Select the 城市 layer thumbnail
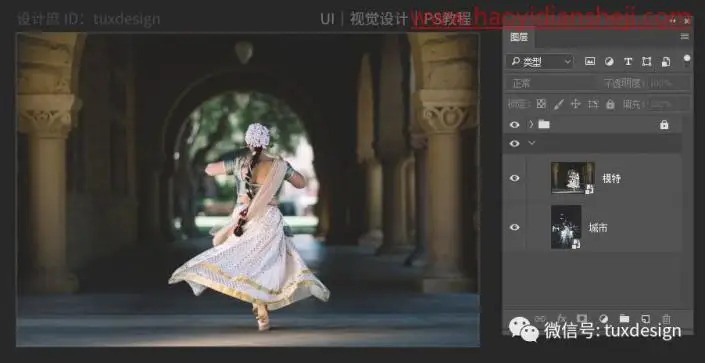The image size is (705, 363). [x=566, y=227]
